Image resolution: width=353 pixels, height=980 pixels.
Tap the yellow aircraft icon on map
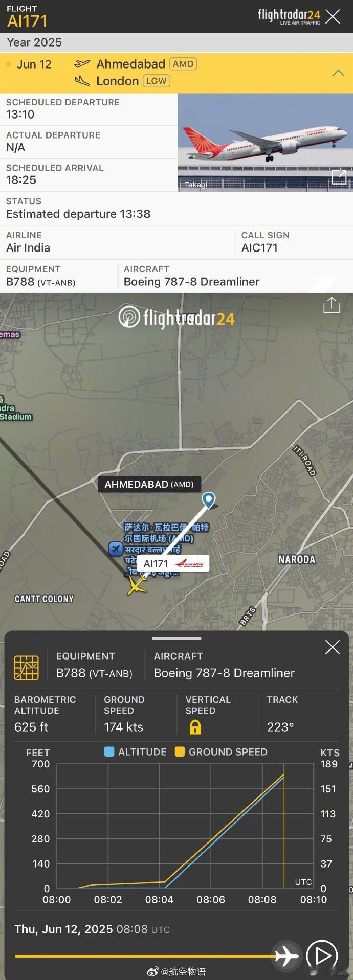[137, 585]
